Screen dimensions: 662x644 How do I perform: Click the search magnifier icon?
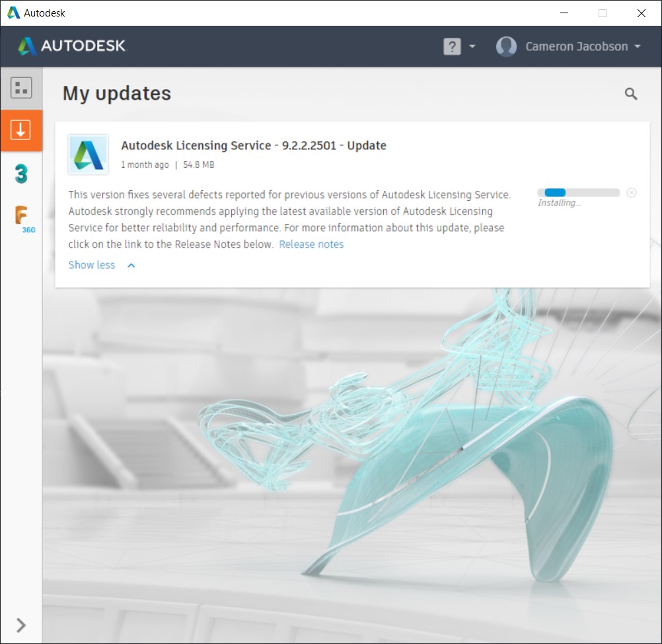click(631, 94)
